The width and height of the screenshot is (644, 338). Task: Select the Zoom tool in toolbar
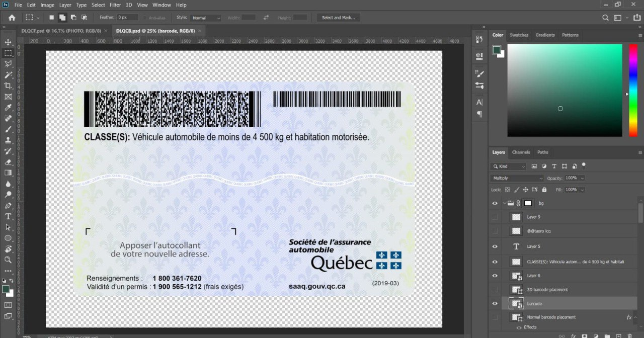click(8, 260)
